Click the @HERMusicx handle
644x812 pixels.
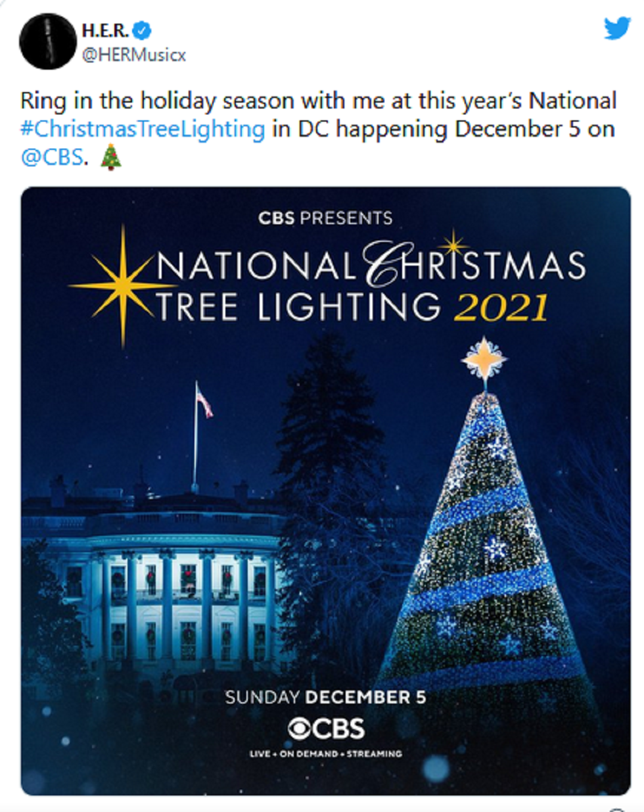(x=133, y=55)
